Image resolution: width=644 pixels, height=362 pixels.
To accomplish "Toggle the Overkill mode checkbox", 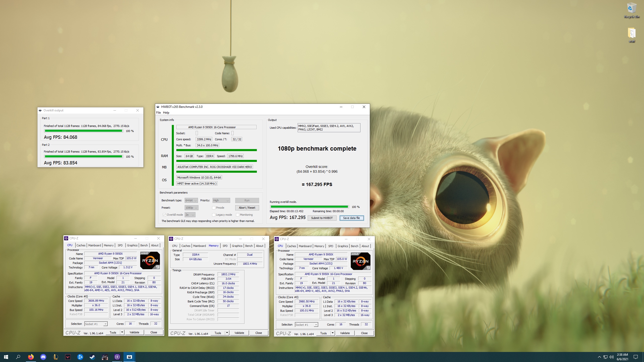I will point(164,215).
